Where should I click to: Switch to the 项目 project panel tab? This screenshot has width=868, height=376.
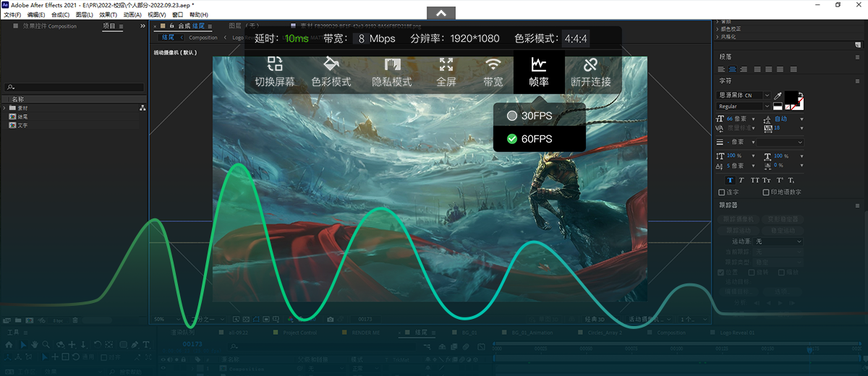109,26
